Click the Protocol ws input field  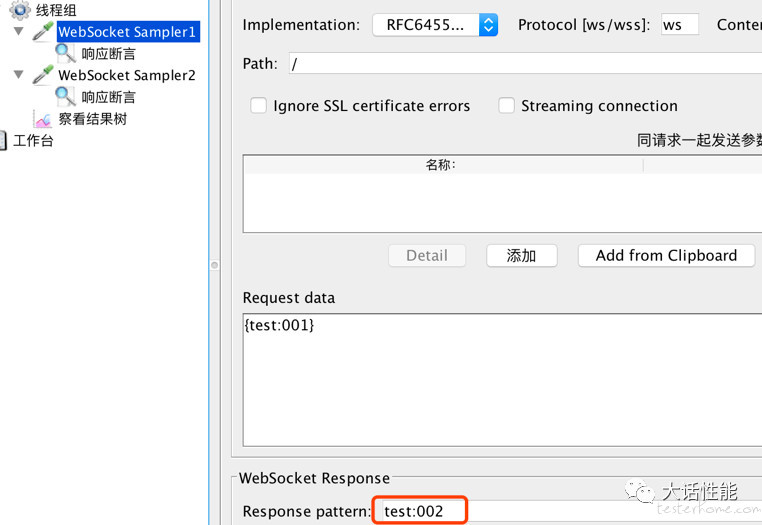(x=680, y=25)
